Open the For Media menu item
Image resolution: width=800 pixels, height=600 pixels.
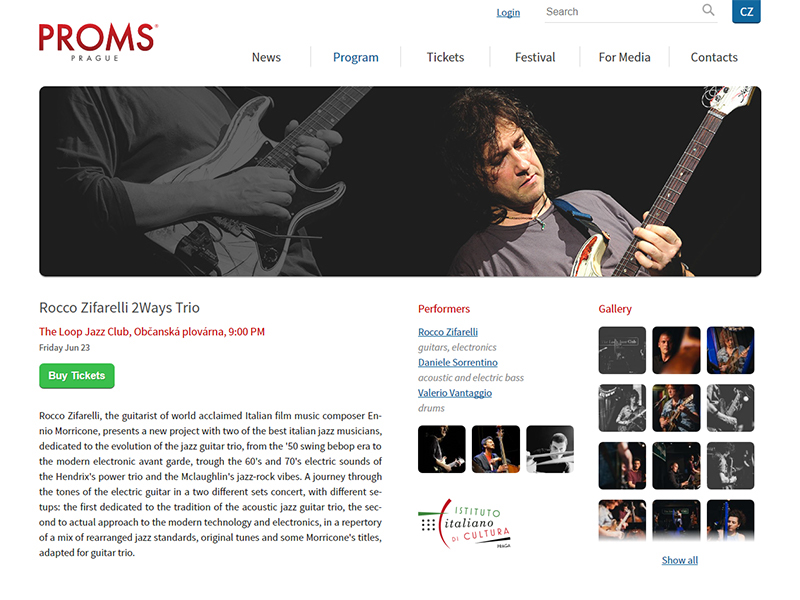(x=624, y=57)
